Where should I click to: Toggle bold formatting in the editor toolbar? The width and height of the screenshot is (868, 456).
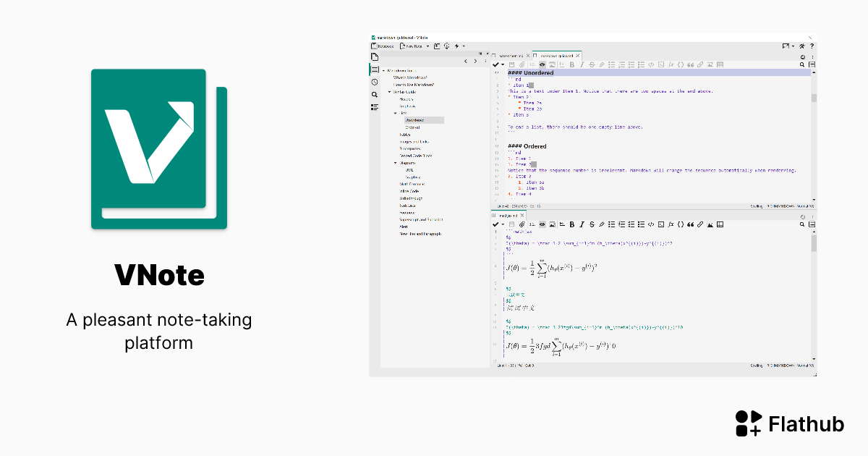click(572, 64)
